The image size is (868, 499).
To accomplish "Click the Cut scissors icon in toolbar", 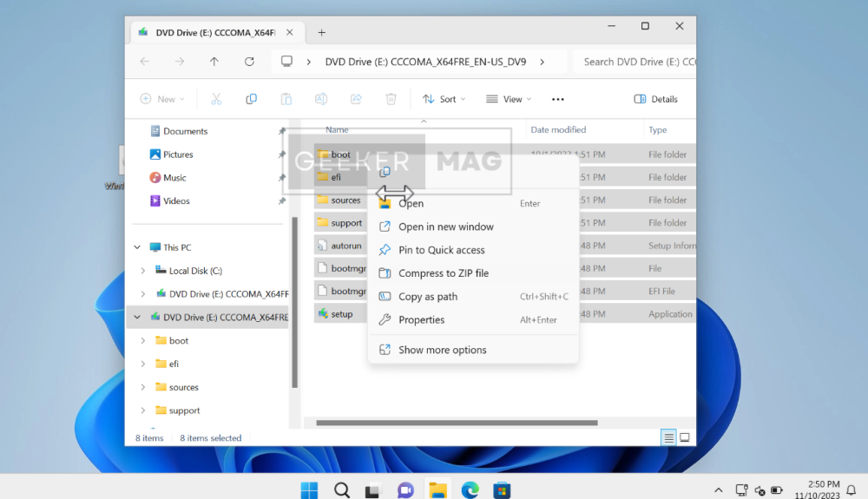I will click(216, 99).
